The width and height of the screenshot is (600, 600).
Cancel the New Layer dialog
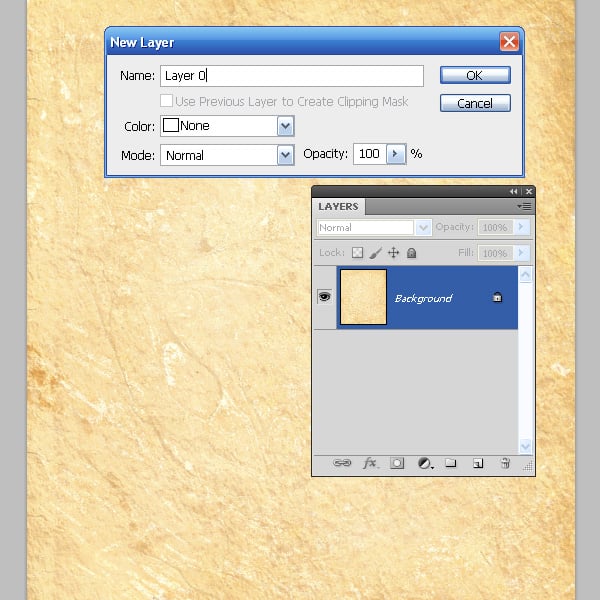click(475, 104)
